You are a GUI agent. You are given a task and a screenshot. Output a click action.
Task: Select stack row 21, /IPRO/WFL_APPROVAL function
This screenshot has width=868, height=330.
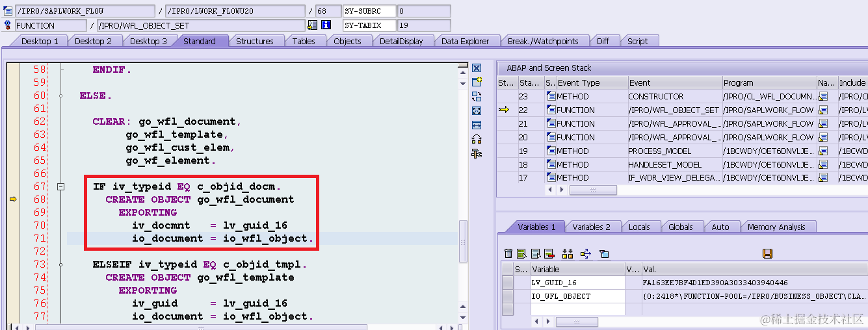click(683, 123)
